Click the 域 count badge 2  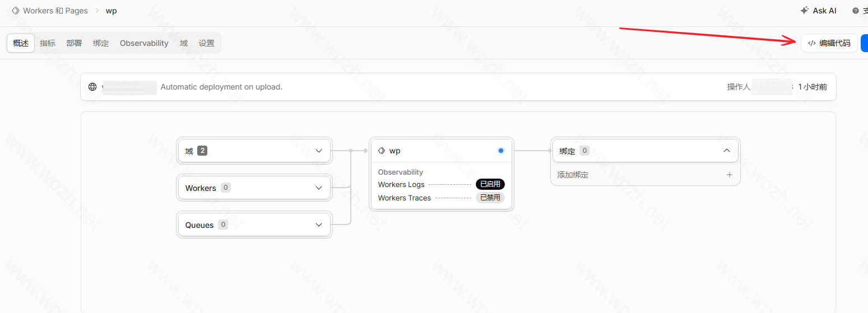(202, 151)
